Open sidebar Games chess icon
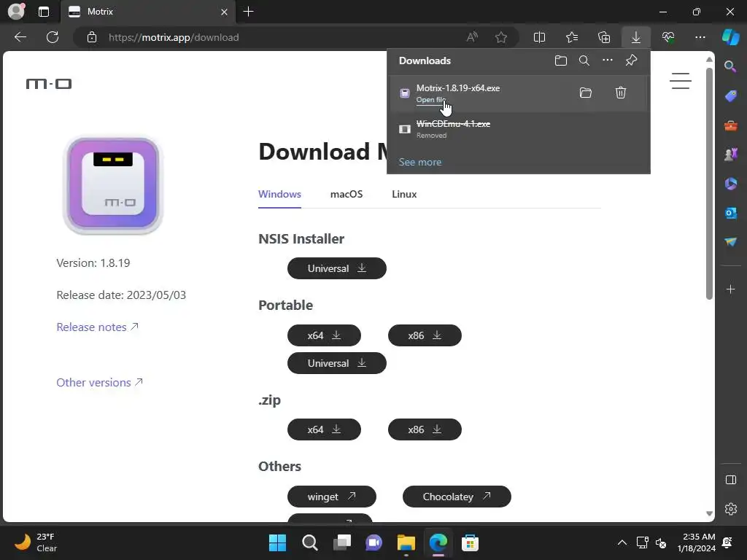Viewport: 747px width, 560px height. [730, 155]
